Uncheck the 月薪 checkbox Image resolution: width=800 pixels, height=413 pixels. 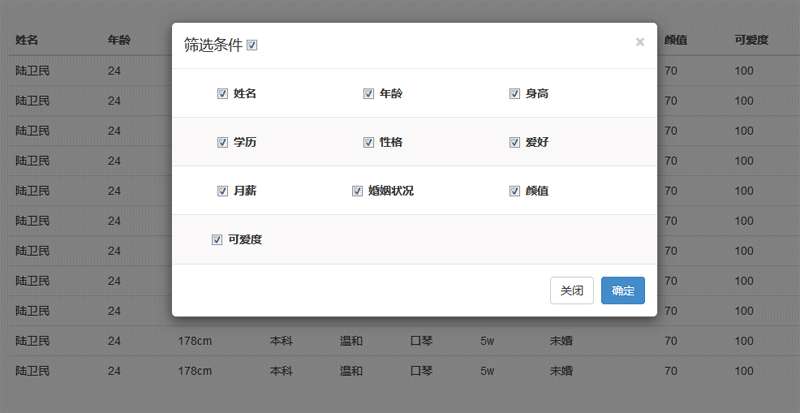pos(222,191)
